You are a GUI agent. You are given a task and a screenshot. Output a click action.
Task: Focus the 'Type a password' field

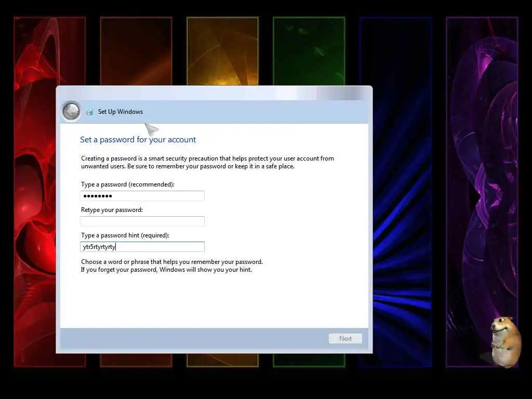(x=142, y=196)
